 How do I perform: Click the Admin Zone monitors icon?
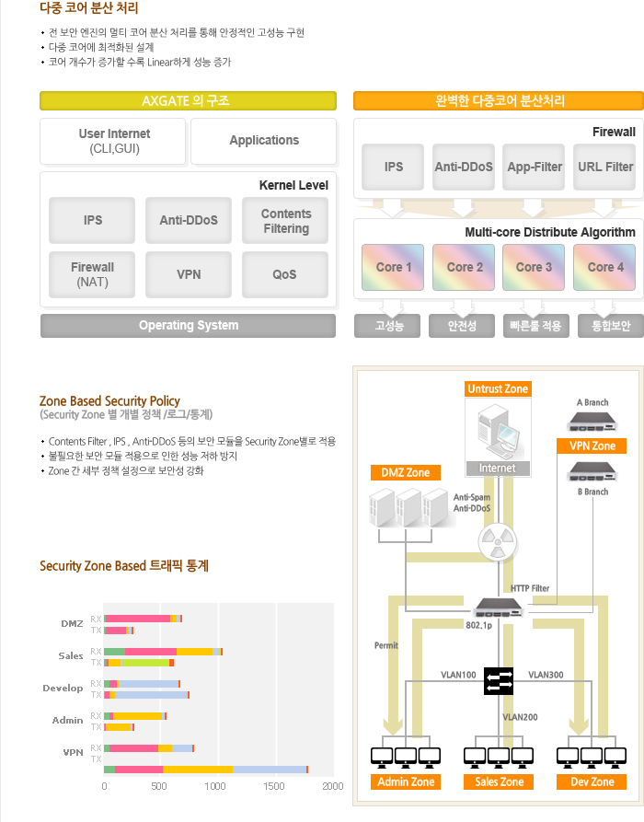coord(406,757)
